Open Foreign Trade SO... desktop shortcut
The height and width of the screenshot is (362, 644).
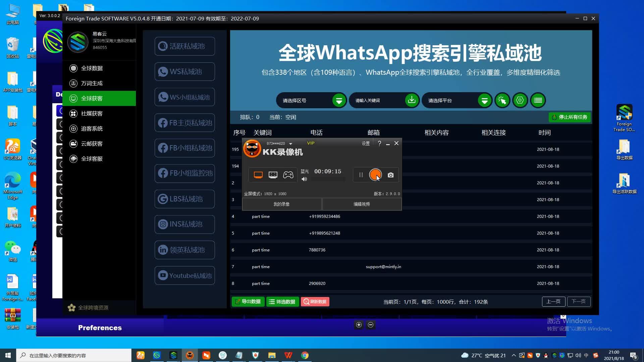pos(624,118)
